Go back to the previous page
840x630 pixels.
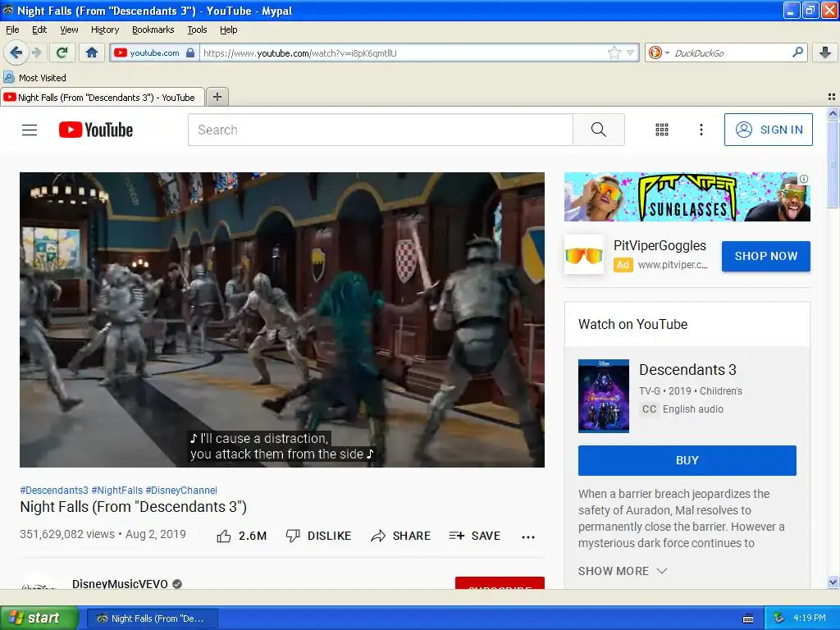(16, 52)
